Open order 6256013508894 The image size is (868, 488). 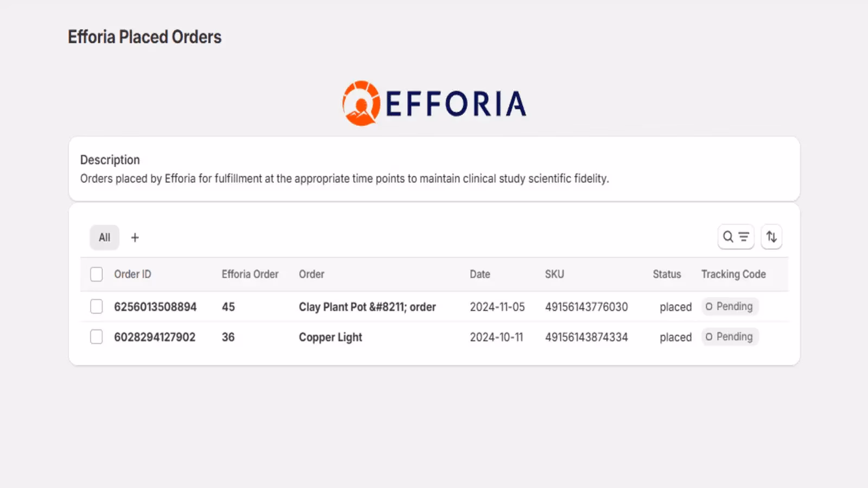(x=155, y=307)
